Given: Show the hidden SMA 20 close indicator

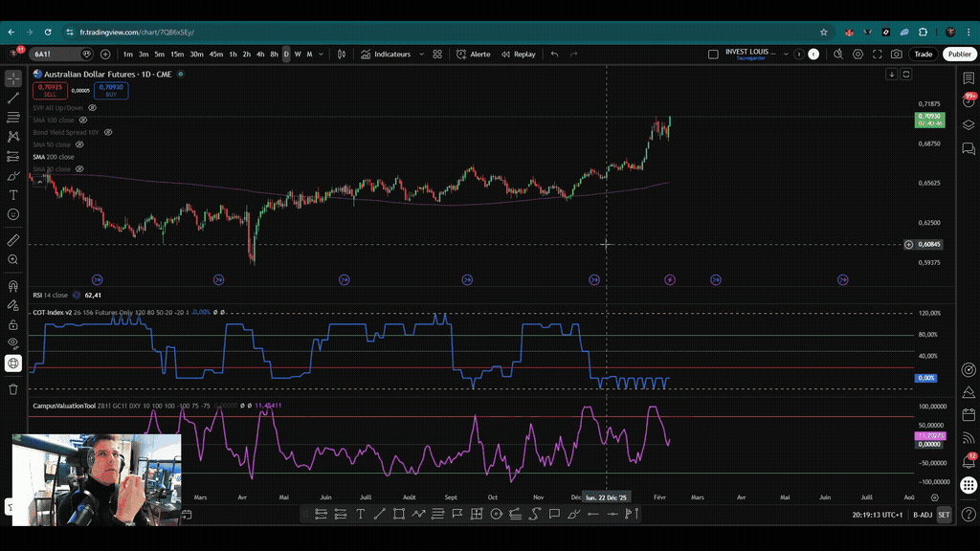Looking at the screenshot, I should tap(79, 169).
